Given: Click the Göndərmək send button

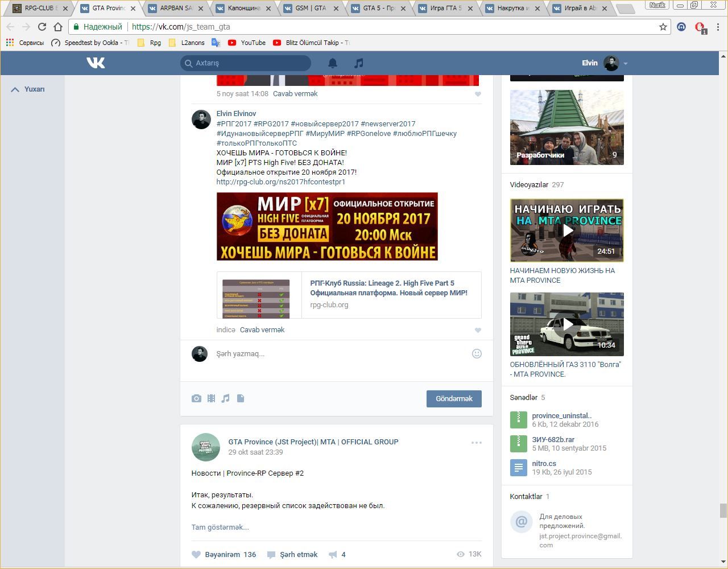Looking at the screenshot, I should click(x=454, y=399).
